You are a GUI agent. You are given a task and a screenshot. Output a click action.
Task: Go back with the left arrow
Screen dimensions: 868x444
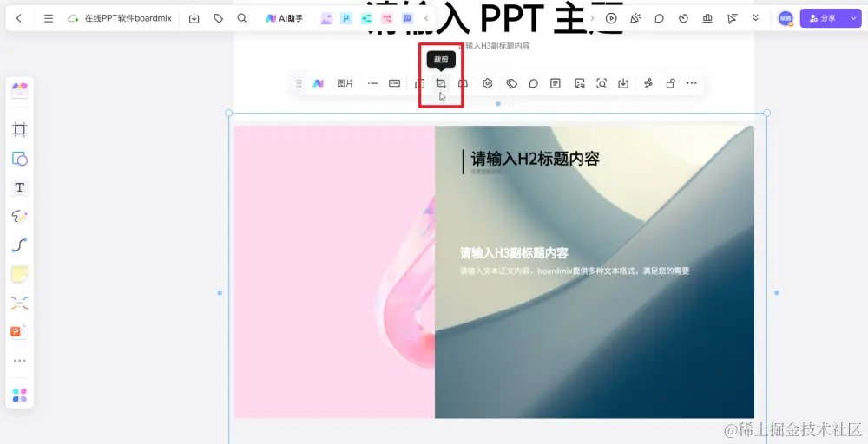19,18
